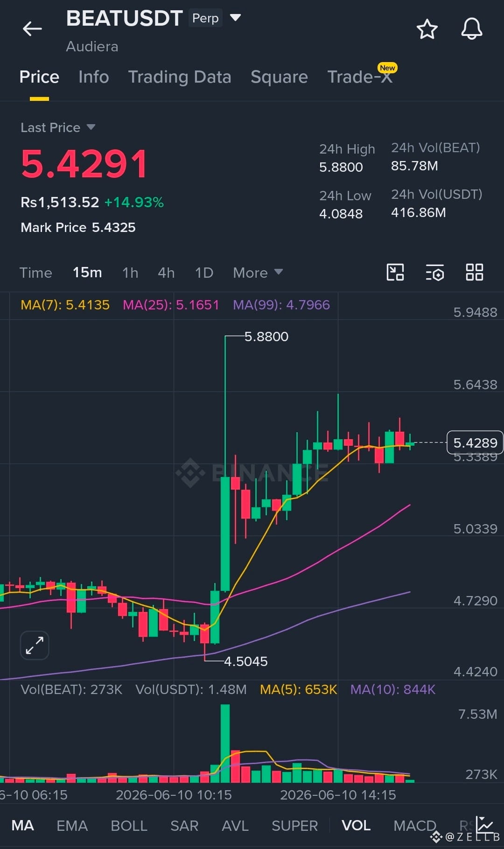Image resolution: width=504 pixels, height=849 pixels.
Task: Open indicator chart icon at bottom right
Action: click(485, 825)
